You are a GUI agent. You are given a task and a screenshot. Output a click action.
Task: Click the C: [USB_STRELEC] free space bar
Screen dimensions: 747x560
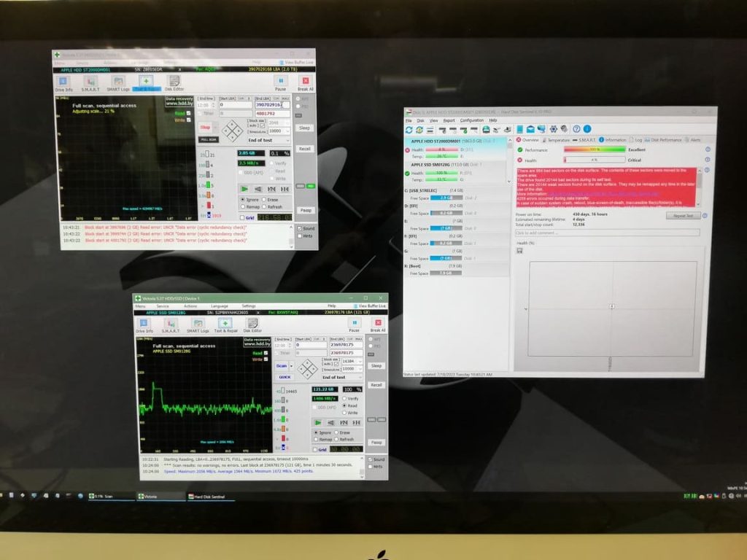pyautogui.click(x=446, y=198)
